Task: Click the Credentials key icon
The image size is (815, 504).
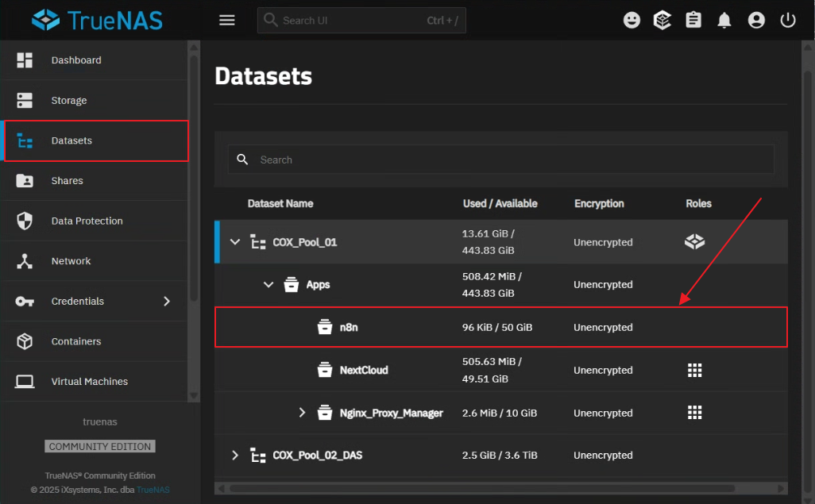Action: pos(25,302)
